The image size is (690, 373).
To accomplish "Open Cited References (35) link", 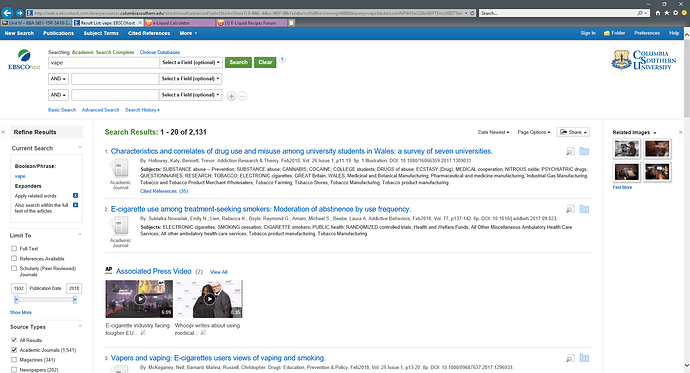I will [164, 191].
